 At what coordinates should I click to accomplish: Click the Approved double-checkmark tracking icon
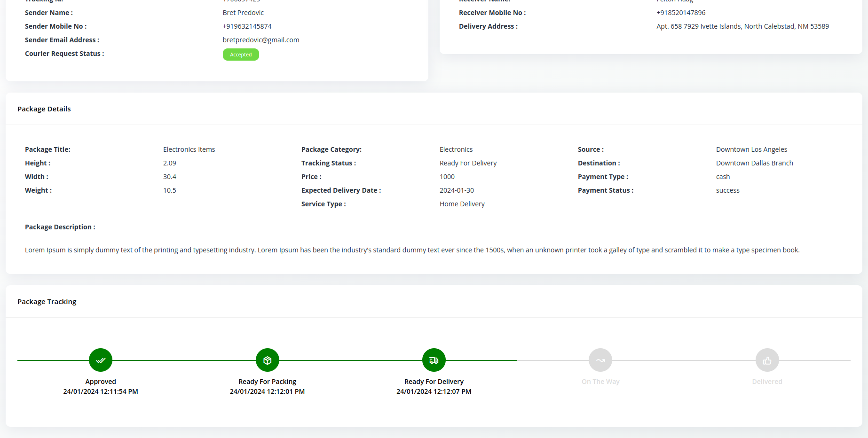coord(101,360)
